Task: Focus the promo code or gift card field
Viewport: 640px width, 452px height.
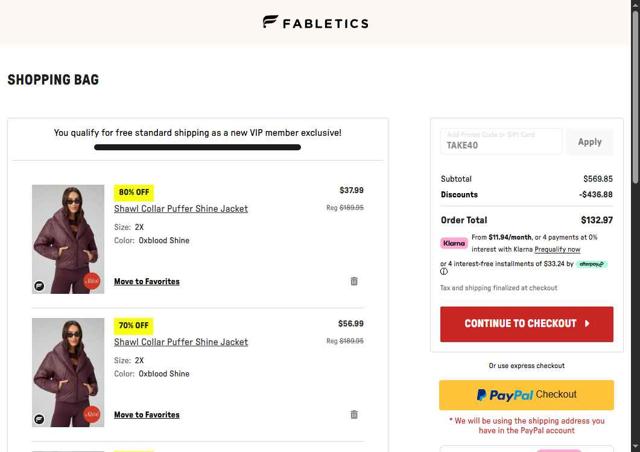Action: pyautogui.click(x=501, y=142)
